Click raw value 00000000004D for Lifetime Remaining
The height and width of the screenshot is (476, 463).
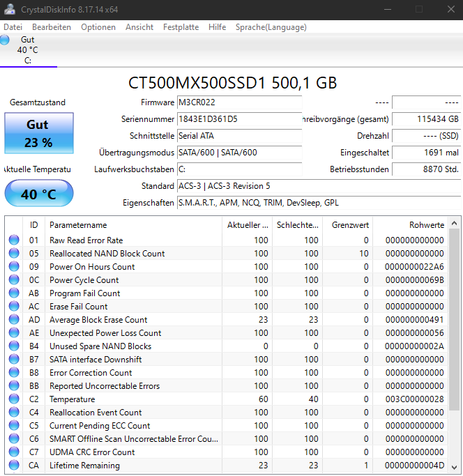pos(414,465)
